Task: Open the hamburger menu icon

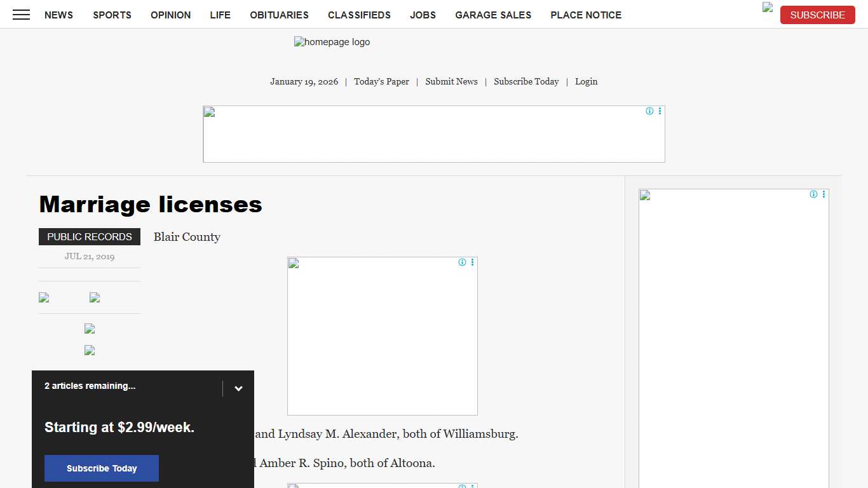Action: [x=21, y=15]
